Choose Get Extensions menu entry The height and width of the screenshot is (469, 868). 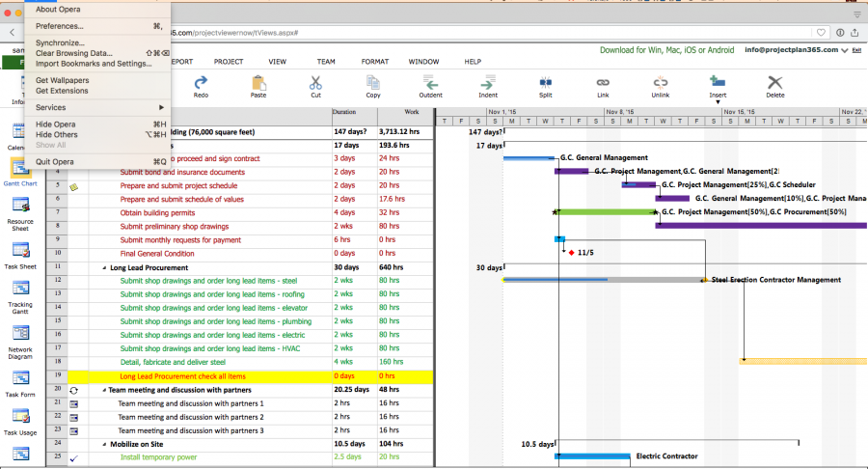[x=97, y=91]
